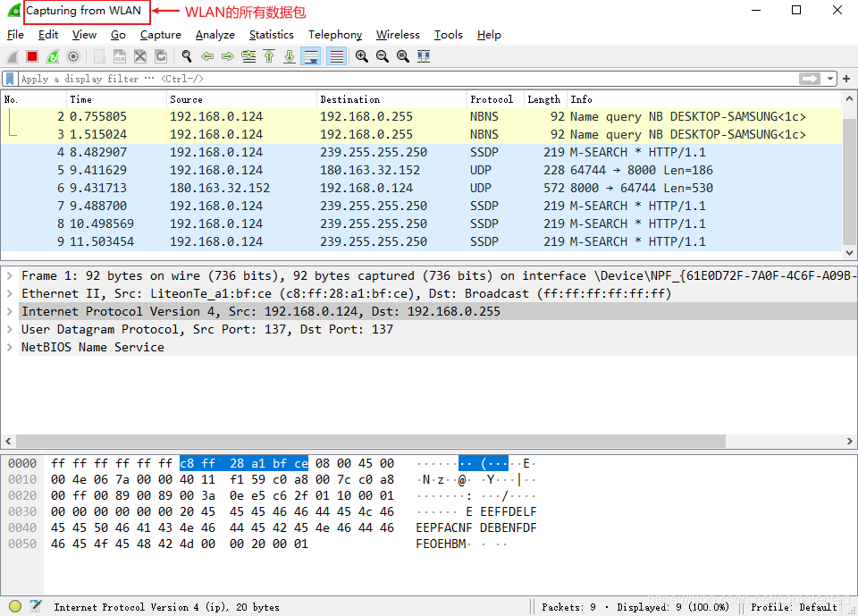
Task: Open capture options gear icon
Action: 72,56
